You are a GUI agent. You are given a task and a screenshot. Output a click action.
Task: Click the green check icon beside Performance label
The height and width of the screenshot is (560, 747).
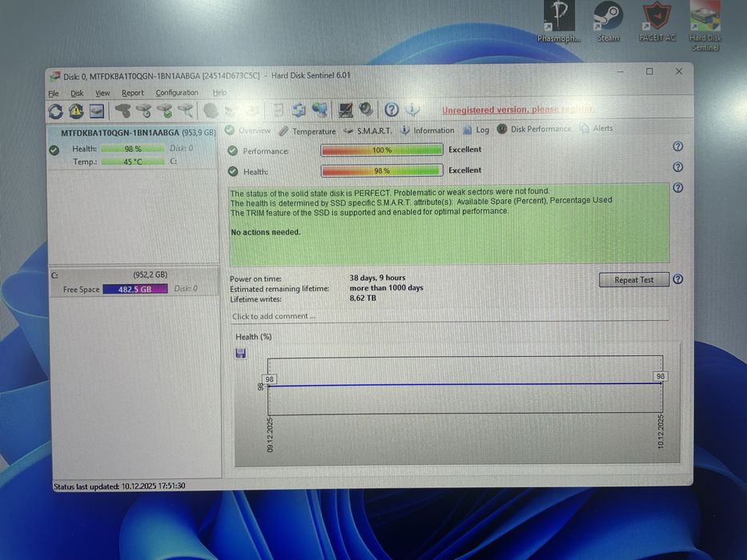click(232, 151)
